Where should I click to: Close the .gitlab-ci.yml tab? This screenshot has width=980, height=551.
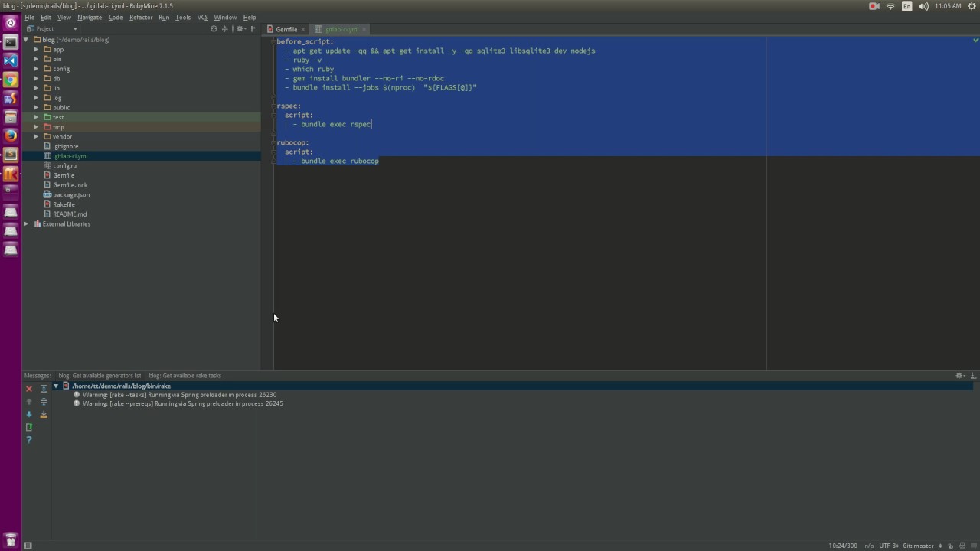click(x=365, y=29)
